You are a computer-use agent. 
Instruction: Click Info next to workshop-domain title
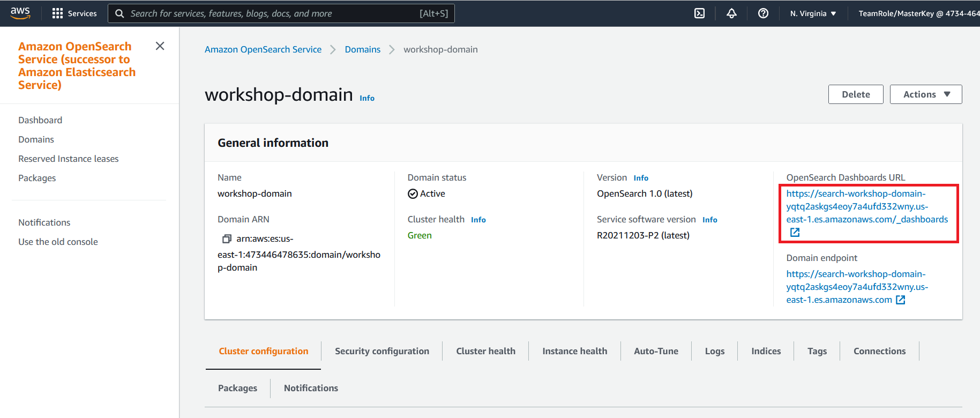point(367,98)
